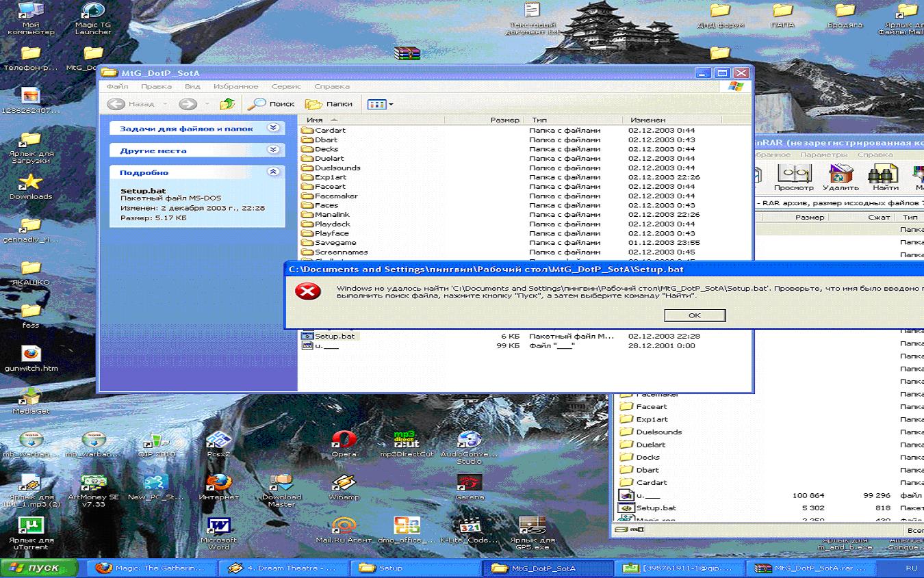Collapse the Подробно details panel
924x578 pixels.
point(273,172)
